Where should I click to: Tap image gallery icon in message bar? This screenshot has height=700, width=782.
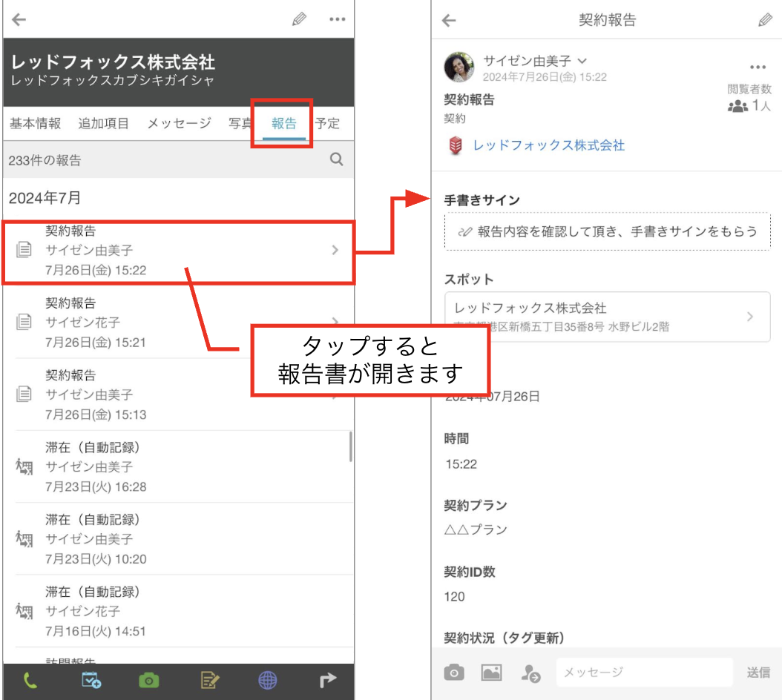tap(491, 673)
